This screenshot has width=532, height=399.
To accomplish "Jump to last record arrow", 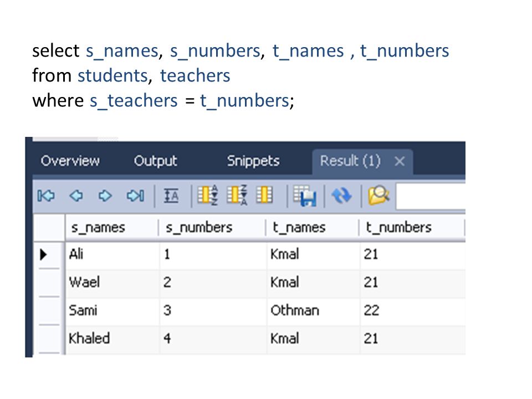I will (x=135, y=196).
